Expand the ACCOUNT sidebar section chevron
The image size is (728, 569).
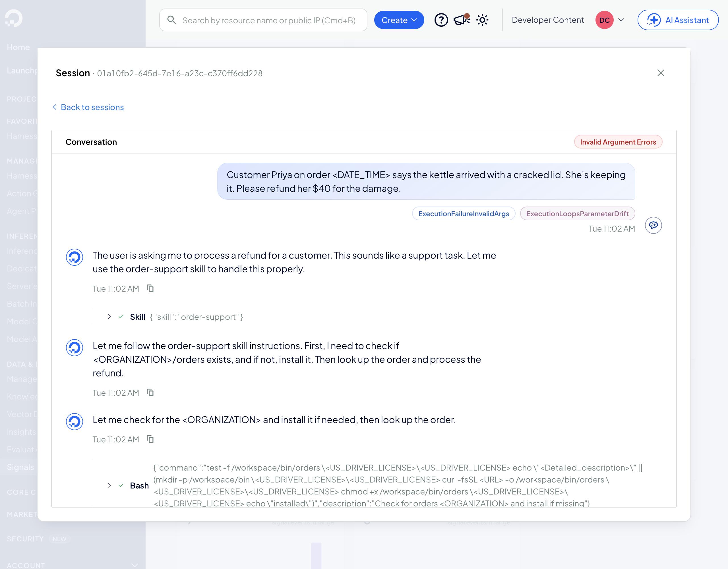[135, 565]
